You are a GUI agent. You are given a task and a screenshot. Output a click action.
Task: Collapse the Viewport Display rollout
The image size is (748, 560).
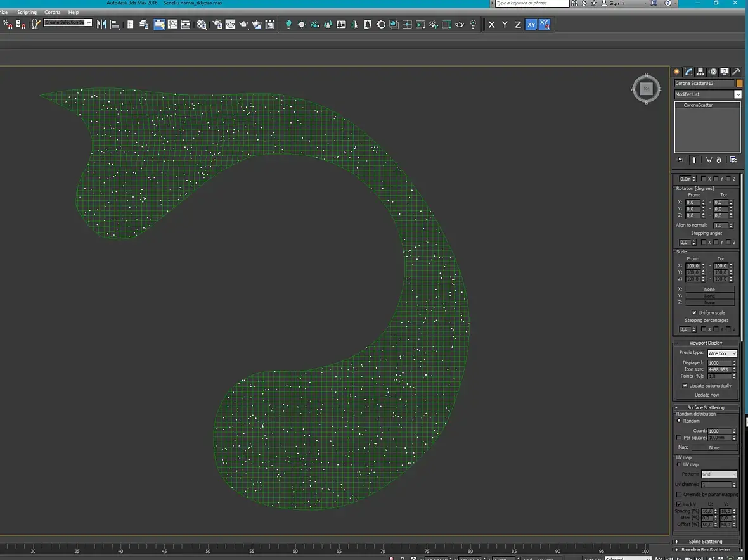(706, 343)
